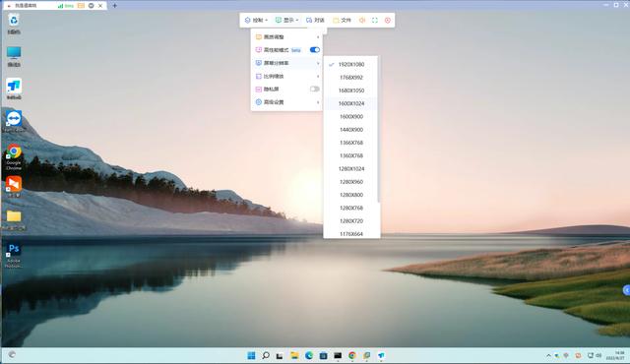The image size is (630, 364).
Task: Turn off the 高性能模式 Beta toggle
Action: coord(315,50)
